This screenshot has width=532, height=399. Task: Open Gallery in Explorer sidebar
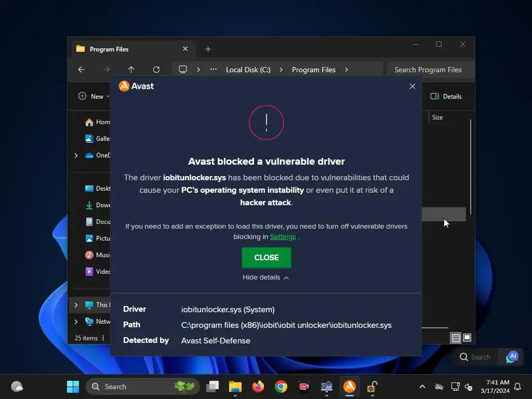[97, 138]
